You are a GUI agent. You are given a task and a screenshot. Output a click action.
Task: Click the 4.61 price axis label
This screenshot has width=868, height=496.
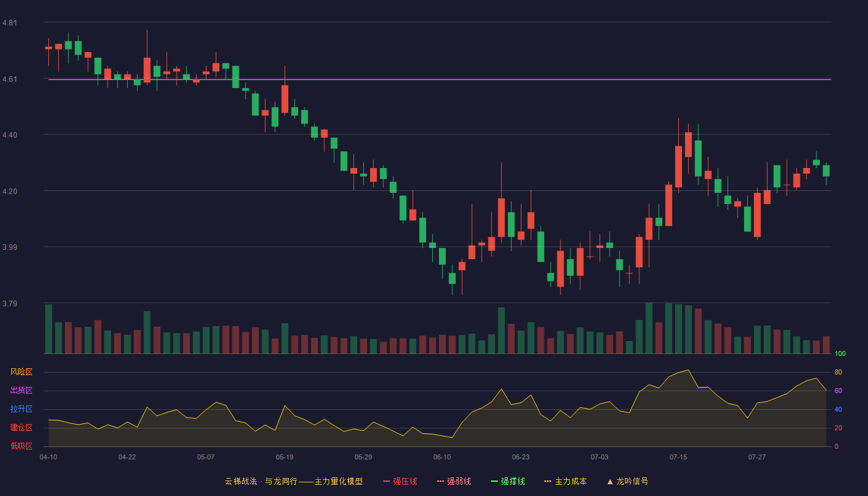10,79
